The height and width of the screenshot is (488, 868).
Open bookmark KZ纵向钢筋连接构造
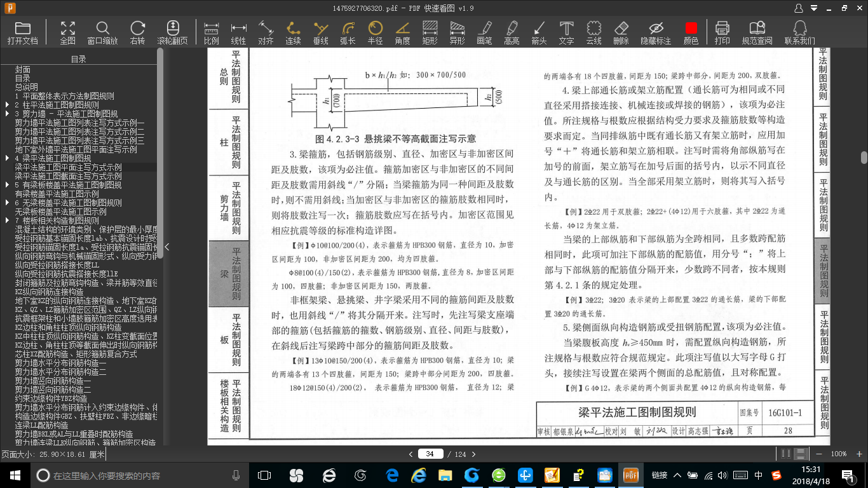(x=49, y=292)
